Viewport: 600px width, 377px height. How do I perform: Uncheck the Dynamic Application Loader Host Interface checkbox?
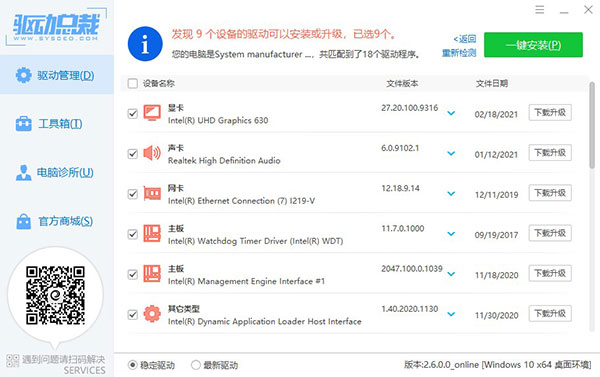(132, 315)
